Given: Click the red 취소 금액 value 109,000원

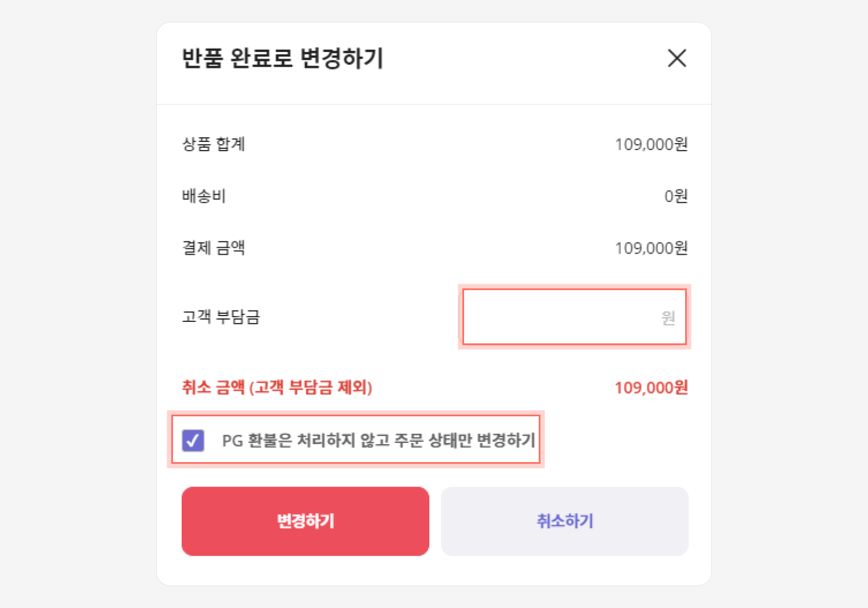Looking at the screenshot, I should [x=651, y=387].
